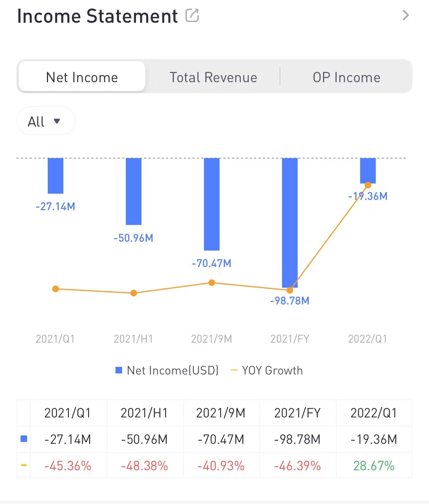Open the Income Statement share/export icon
429x504 pixels.
192,15
